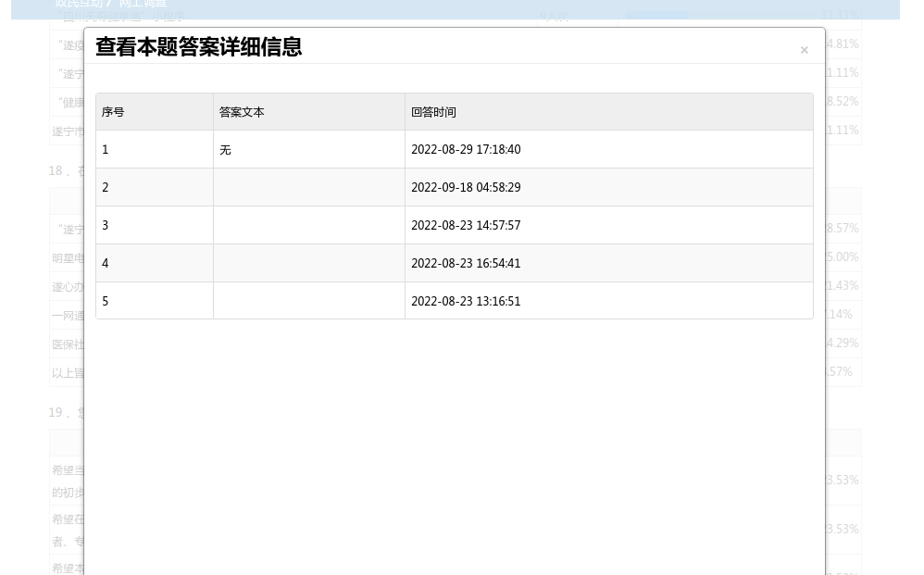Click dialog title 查看本题答案详细信息
The height and width of the screenshot is (575, 924).
click(x=198, y=47)
